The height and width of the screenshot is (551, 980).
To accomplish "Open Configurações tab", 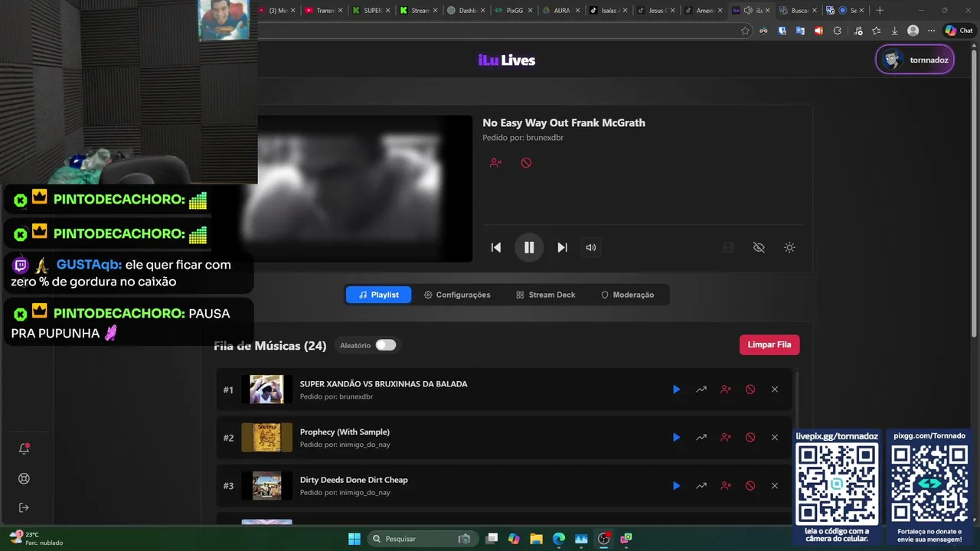I will coord(457,295).
